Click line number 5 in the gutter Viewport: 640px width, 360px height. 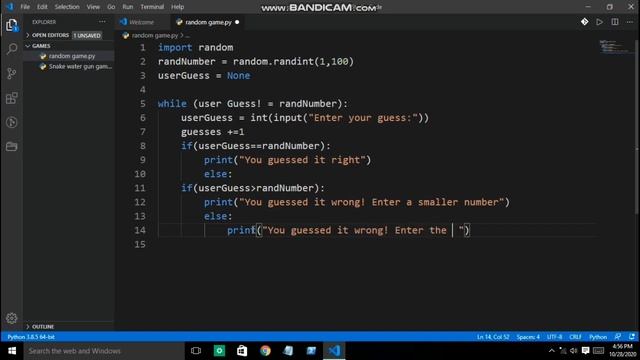[x=142, y=104]
